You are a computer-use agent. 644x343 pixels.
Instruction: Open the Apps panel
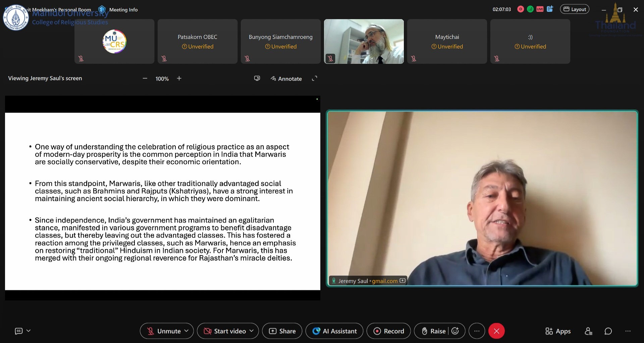558,331
